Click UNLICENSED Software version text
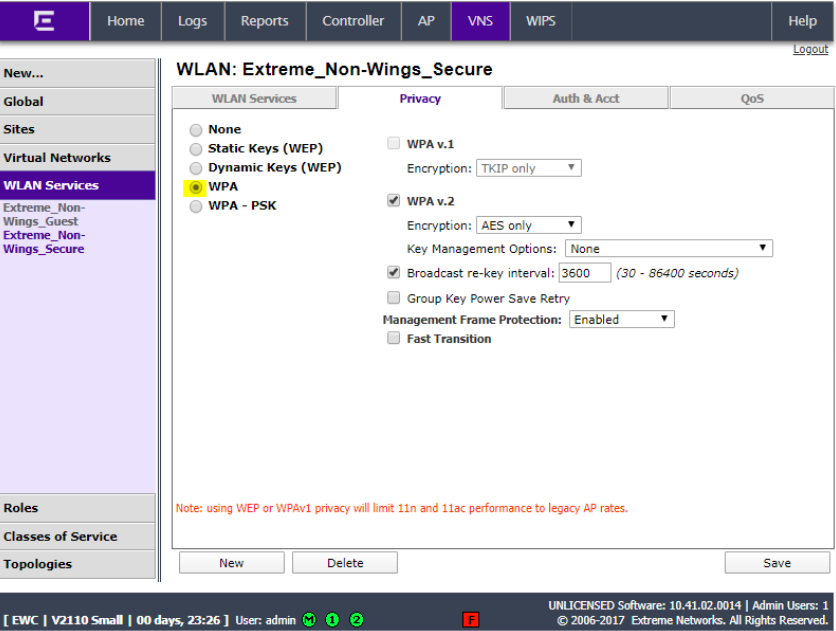The height and width of the screenshot is (631, 836). click(645, 605)
